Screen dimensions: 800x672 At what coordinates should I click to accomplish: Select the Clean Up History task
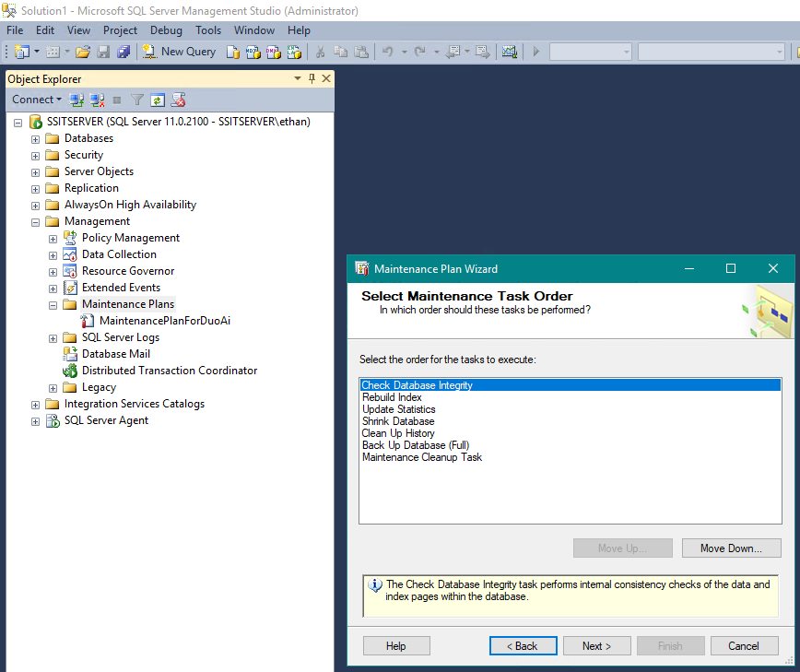pos(398,433)
